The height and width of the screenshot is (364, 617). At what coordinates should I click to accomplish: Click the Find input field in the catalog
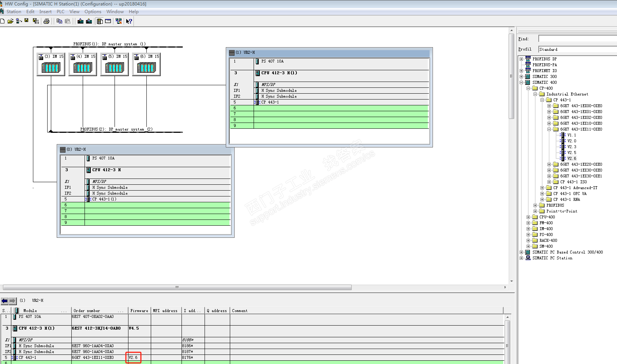click(577, 39)
